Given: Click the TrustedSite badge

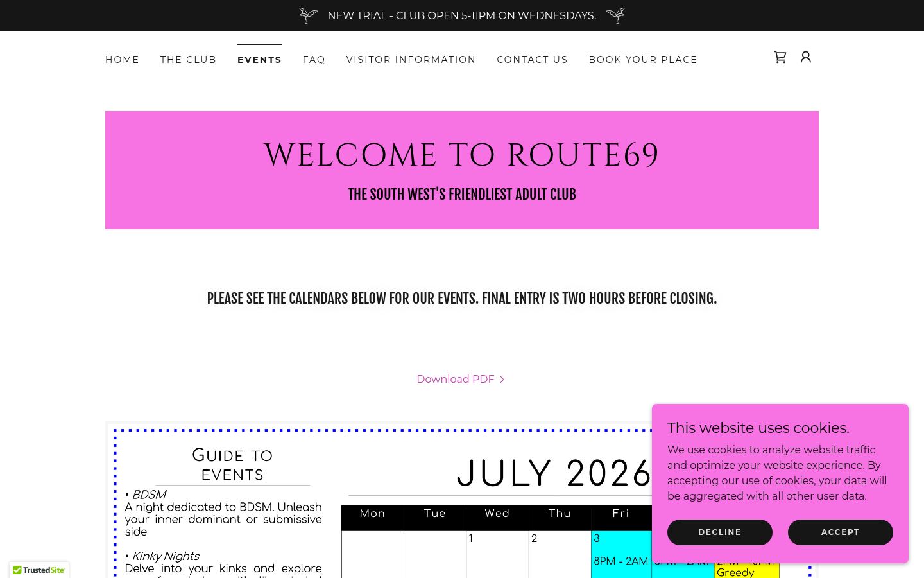Looking at the screenshot, I should (x=39, y=570).
